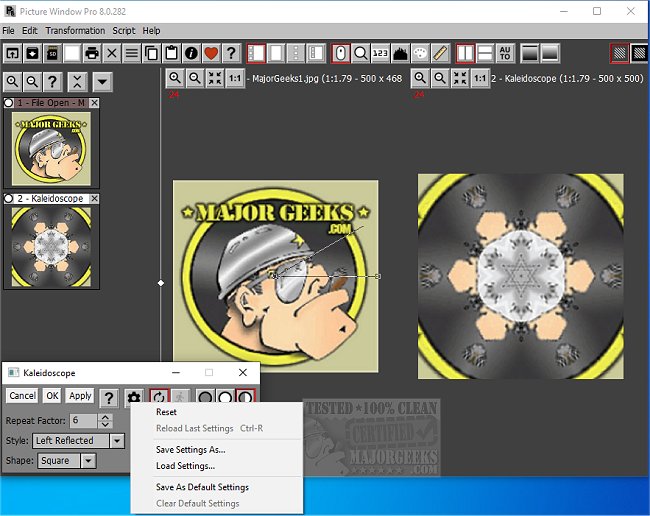Open the Help menu
The image size is (650, 516).
pyautogui.click(x=151, y=31)
